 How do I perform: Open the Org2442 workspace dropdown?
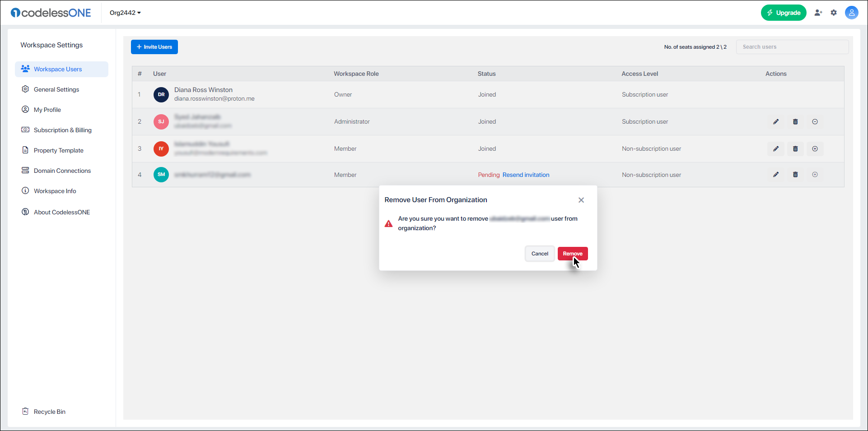pyautogui.click(x=125, y=13)
